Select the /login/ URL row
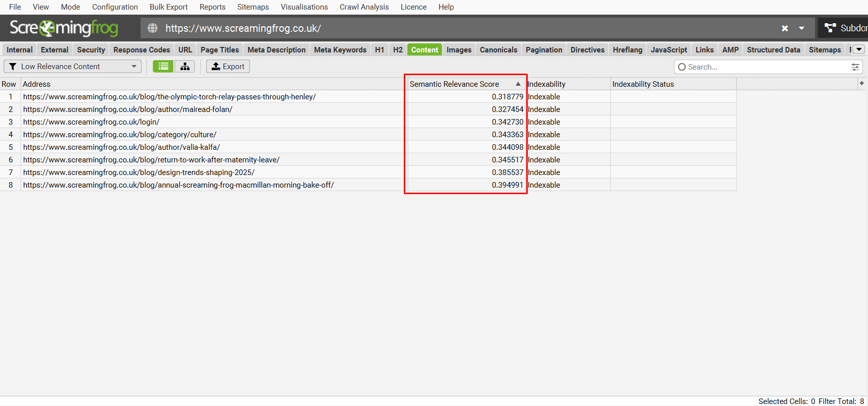Image resolution: width=868 pixels, height=406 pixels. (x=91, y=122)
